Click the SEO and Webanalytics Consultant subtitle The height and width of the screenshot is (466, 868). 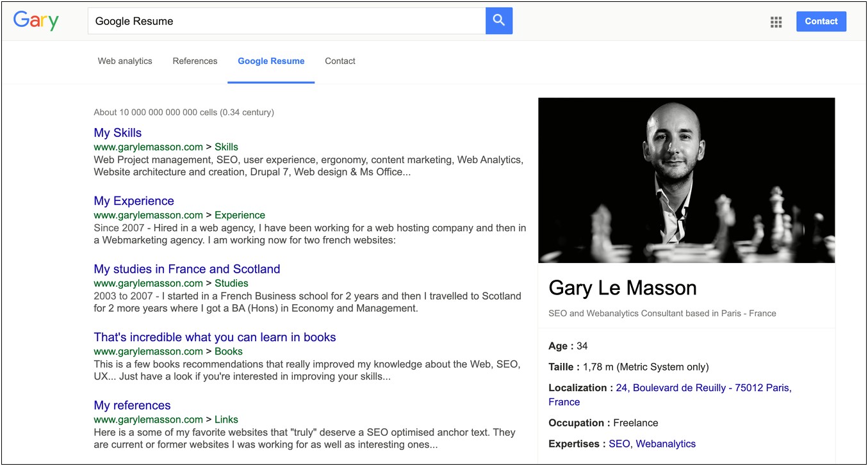click(662, 314)
